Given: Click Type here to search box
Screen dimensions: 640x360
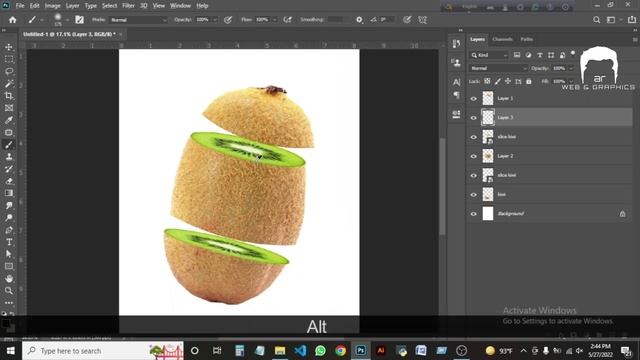Looking at the screenshot, I should coord(103,351).
